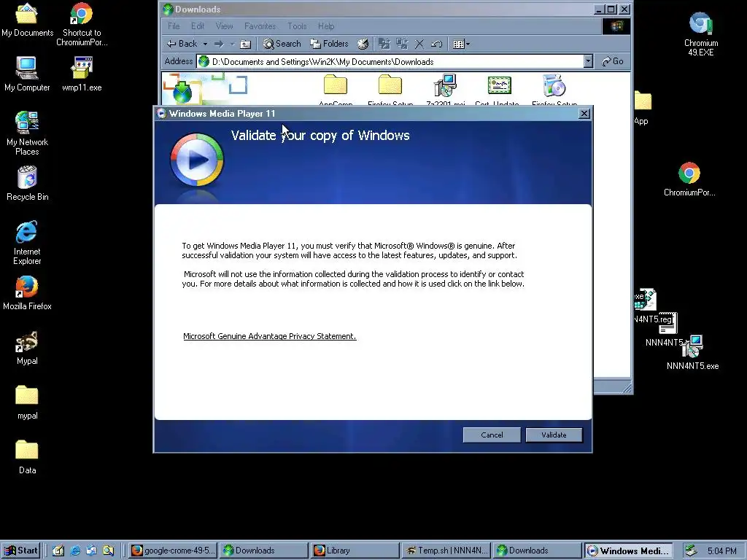
Task: Select the Data folder on the desktop
Action: click(27, 457)
